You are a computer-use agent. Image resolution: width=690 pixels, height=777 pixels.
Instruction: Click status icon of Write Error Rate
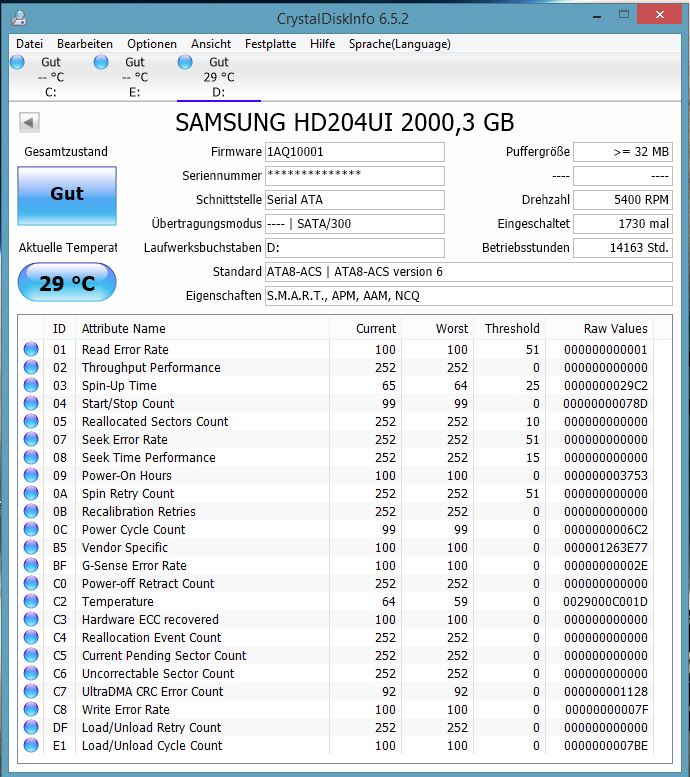pyautogui.click(x=31, y=710)
